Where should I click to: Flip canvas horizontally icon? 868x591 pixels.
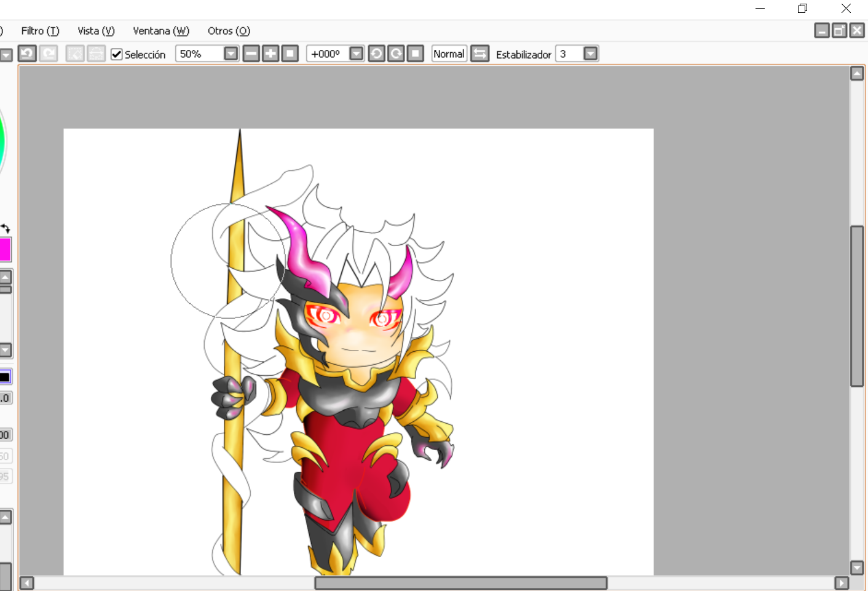pyautogui.click(x=480, y=54)
